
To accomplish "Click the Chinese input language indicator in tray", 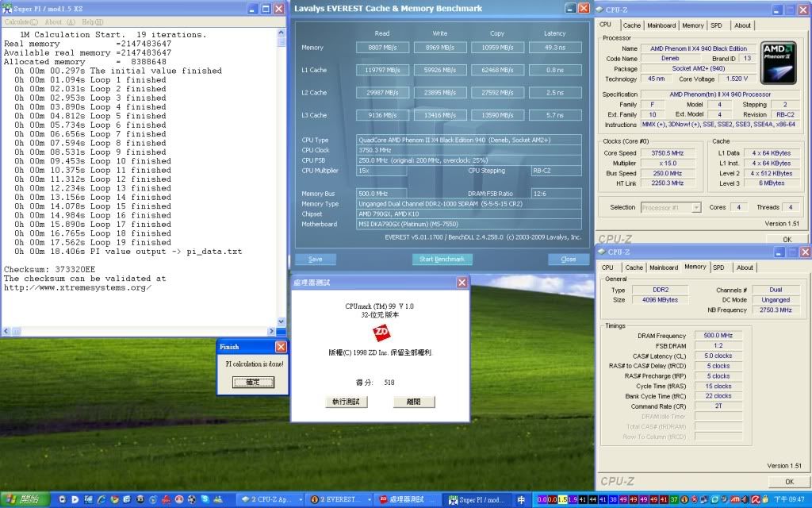I will (x=521, y=500).
